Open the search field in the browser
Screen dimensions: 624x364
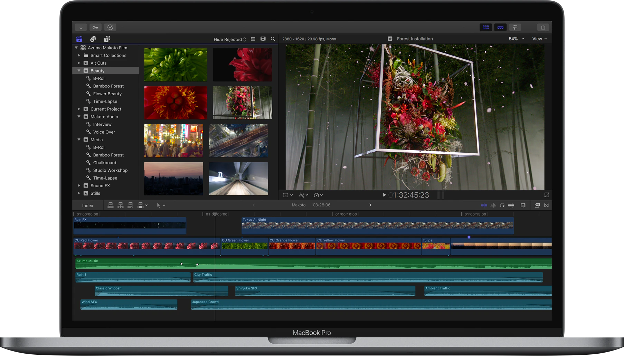coord(273,39)
